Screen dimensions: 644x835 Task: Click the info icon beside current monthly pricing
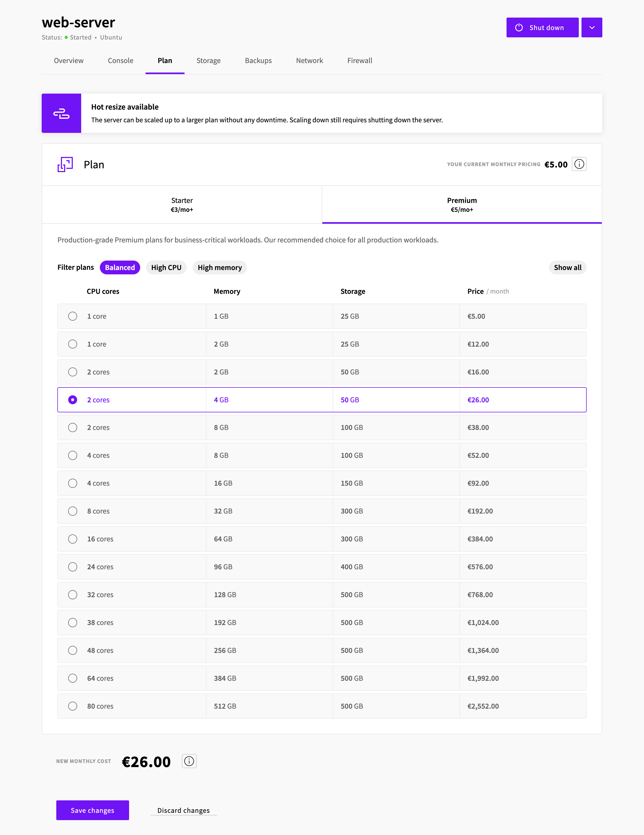[579, 164]
